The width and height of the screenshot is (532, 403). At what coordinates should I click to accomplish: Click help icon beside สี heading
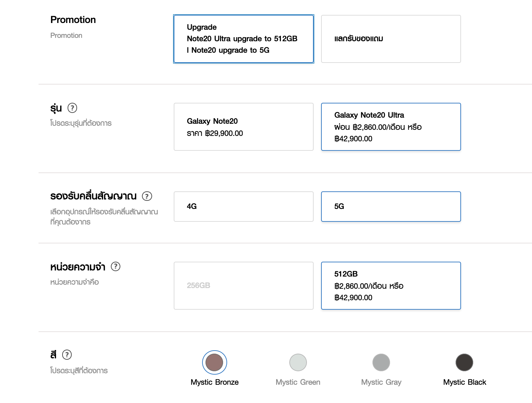click(67, 355)
